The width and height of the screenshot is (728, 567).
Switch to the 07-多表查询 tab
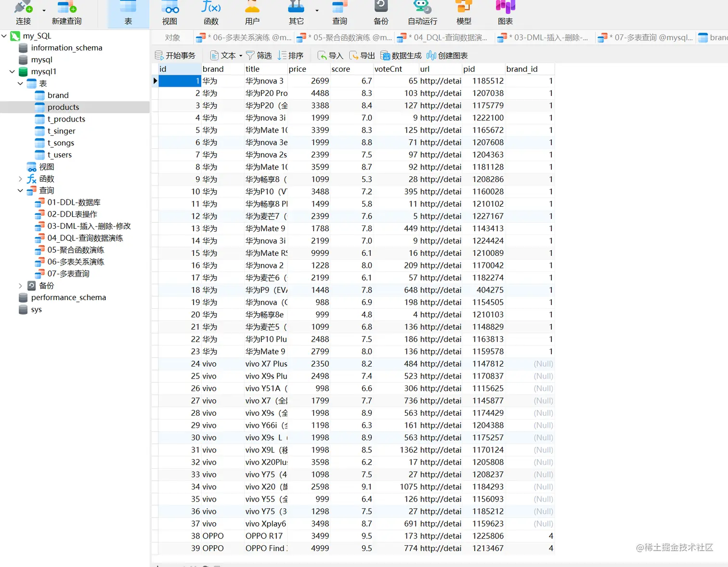click(645, 38)
